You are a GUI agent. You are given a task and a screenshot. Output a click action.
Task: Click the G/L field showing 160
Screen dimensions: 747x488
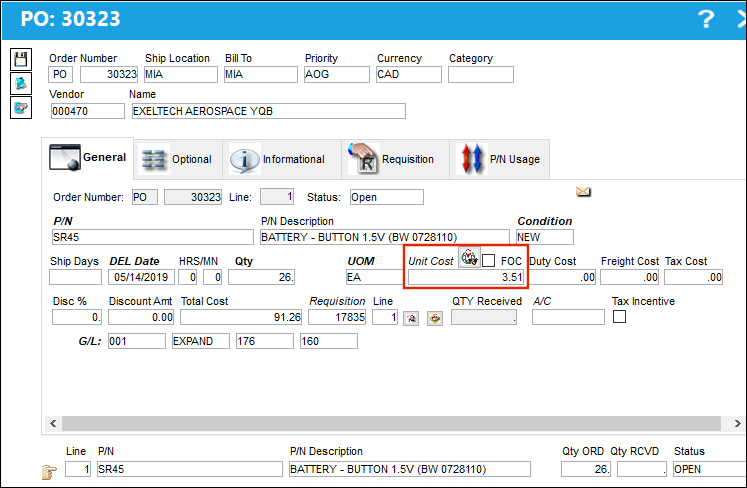coord(329,341)
